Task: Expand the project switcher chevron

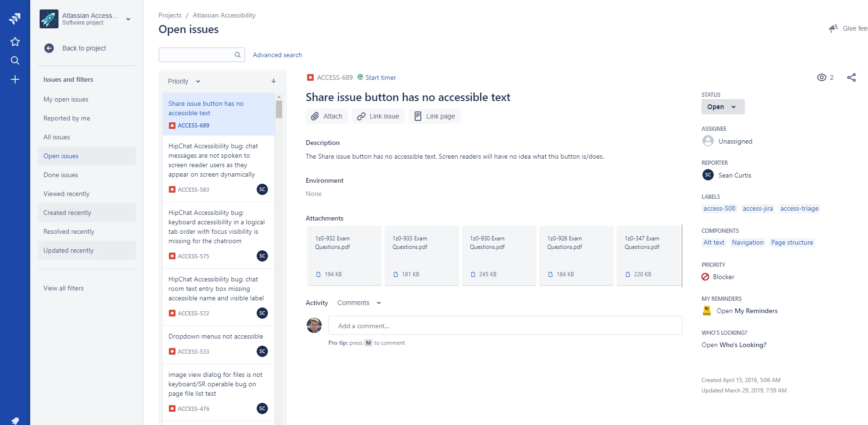Action: pos(128,19)
